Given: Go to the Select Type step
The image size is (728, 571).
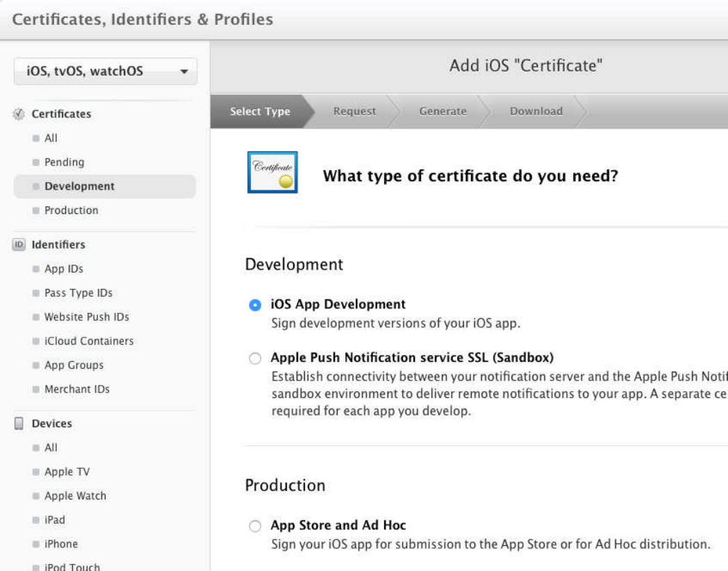Looking at the screenshot, I should [260, 111].
